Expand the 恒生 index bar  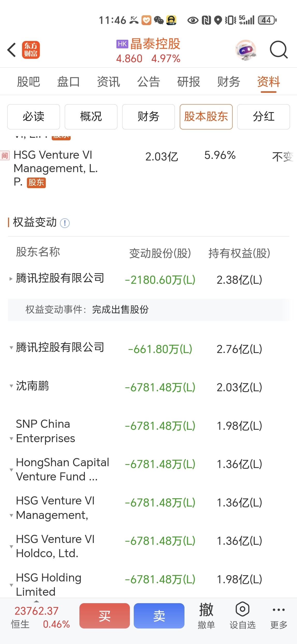click(40, 617)
